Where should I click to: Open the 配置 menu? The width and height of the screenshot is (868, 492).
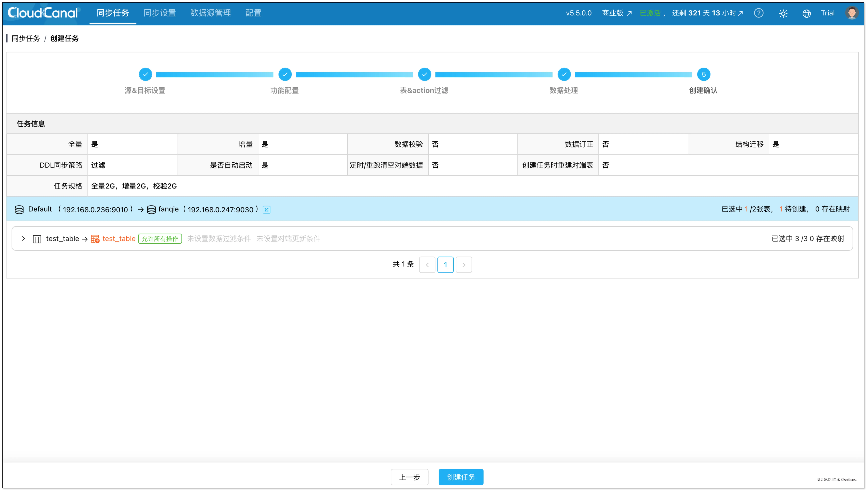coord(253,13)
